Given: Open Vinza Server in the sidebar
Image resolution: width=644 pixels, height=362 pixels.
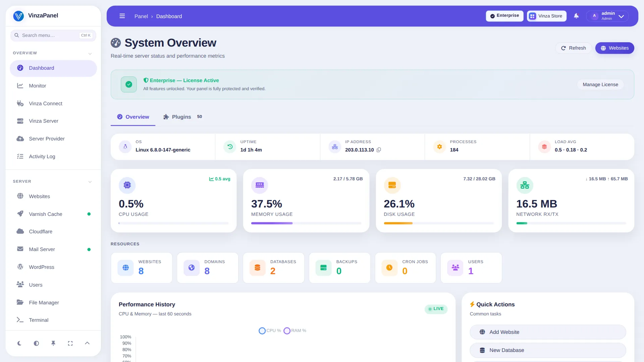Looking at the screenshot, I should click(x=53, y=121).
